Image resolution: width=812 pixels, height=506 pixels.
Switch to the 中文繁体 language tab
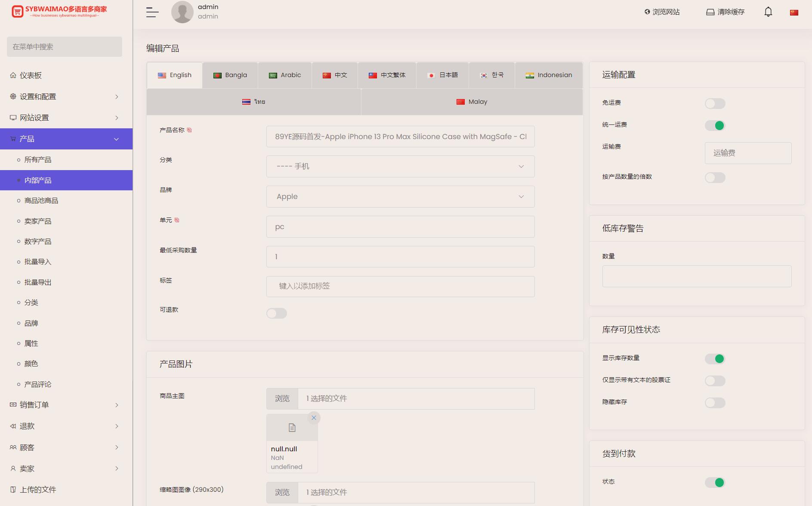tap(387, 75)
